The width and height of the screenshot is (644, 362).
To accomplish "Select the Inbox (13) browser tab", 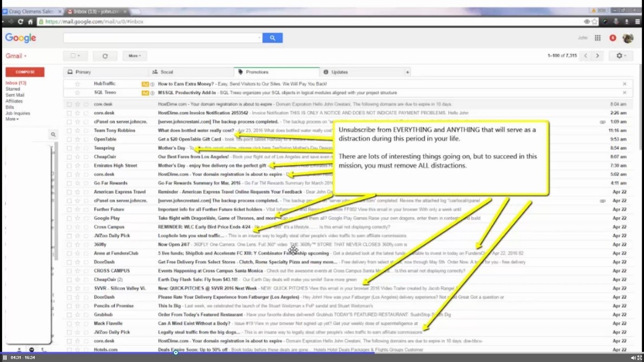I will point(97,11).
